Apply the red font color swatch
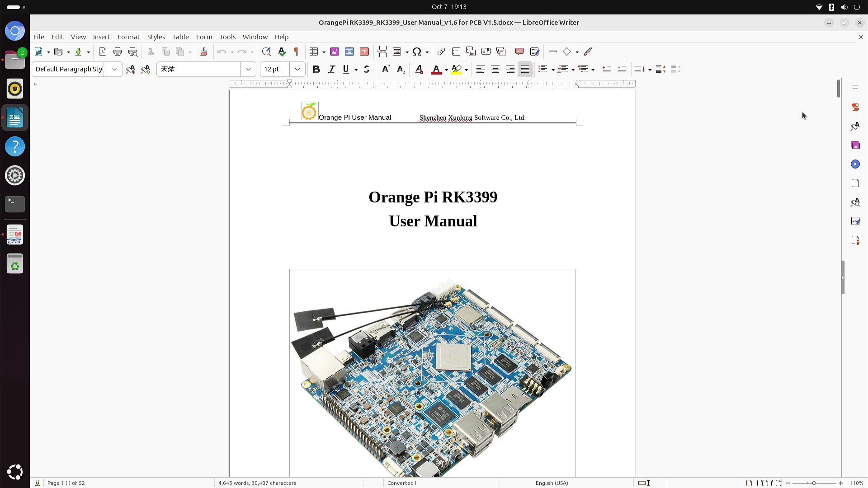This screenshot has height=488, width=868. click(x=436, y=69)
